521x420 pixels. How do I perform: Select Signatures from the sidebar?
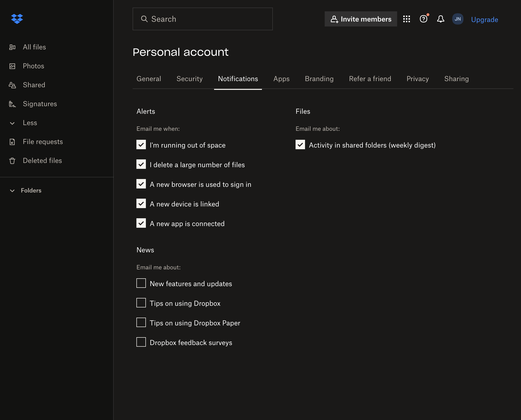point(40,104)
